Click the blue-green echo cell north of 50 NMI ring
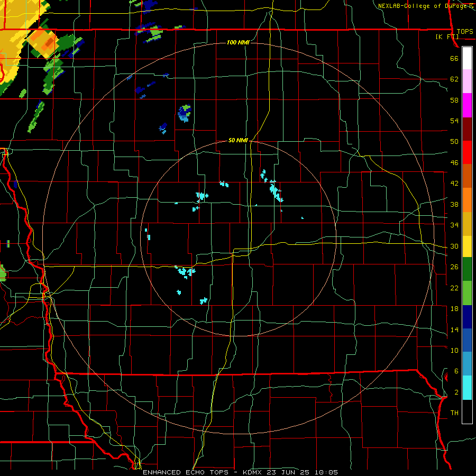This screenshot has height=476, width=476. (184, 113)
